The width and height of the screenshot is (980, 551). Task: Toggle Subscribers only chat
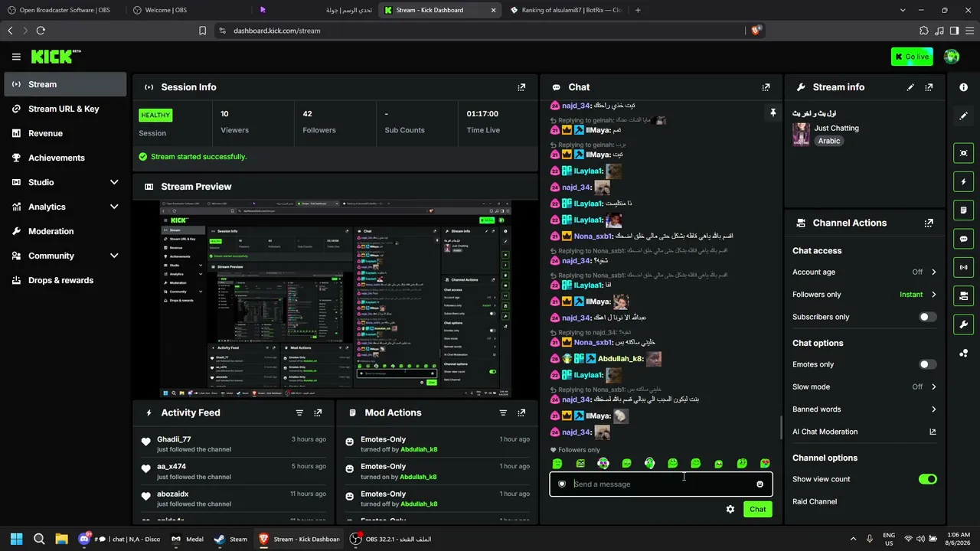point(927,317)
